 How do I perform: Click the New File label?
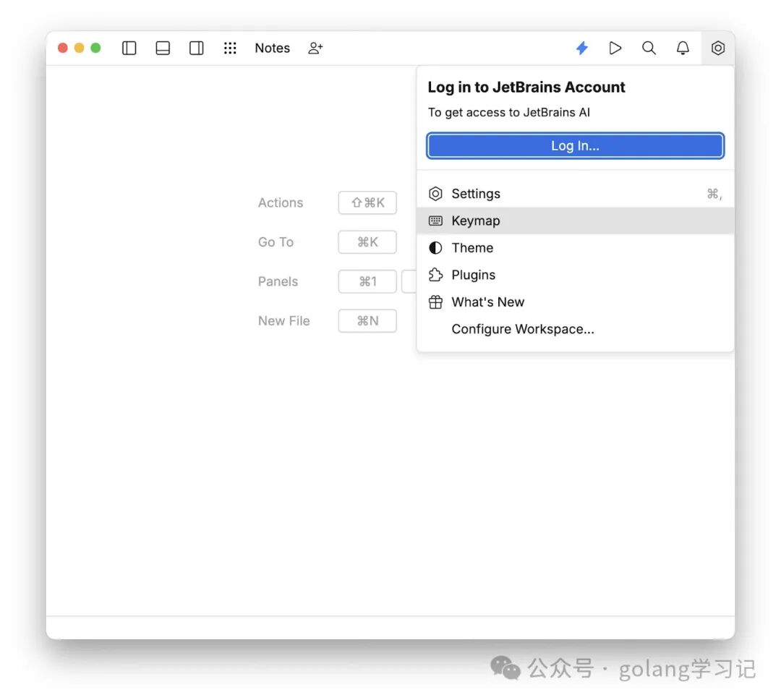coord(284,321)
